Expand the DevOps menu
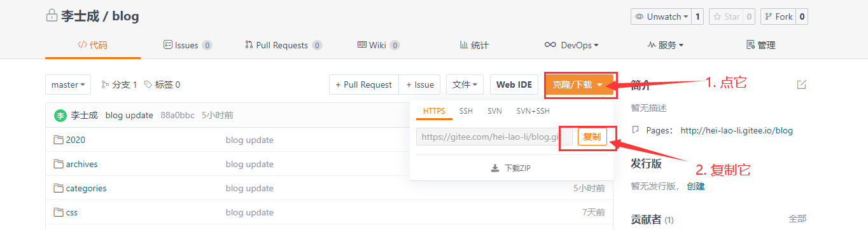The height and width of the screenshot is (230, 868). pyautogui.click(x=571, y=45)
